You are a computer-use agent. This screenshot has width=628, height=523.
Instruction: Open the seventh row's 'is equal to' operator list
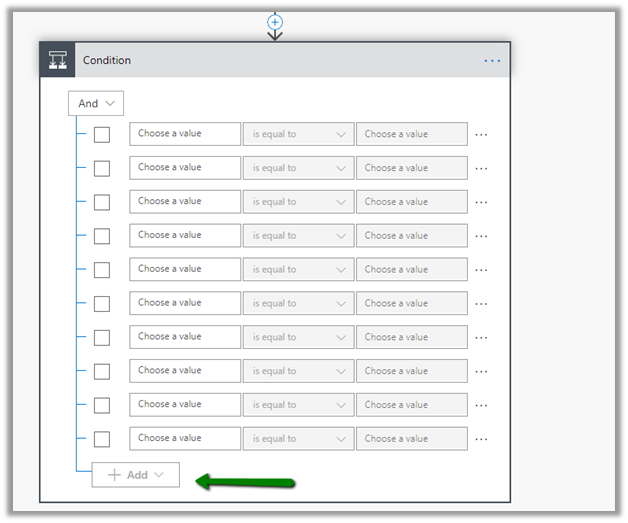click(x=298, y=337)
